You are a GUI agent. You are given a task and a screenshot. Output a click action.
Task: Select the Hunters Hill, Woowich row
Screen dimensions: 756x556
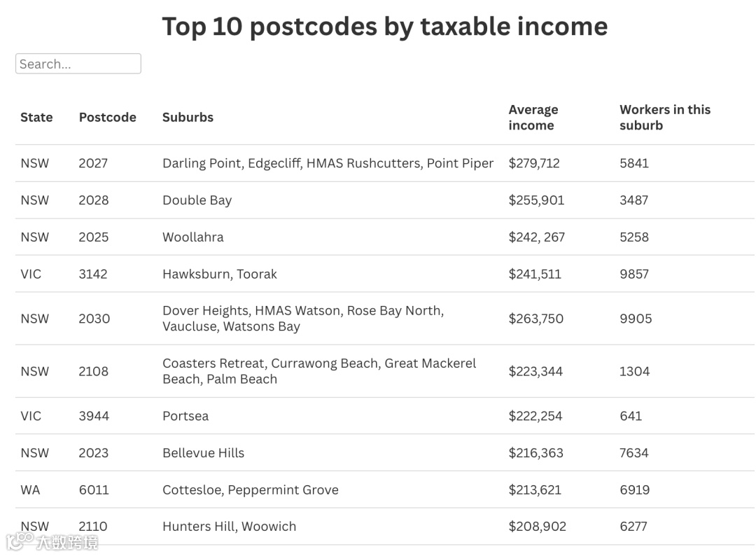385,527
